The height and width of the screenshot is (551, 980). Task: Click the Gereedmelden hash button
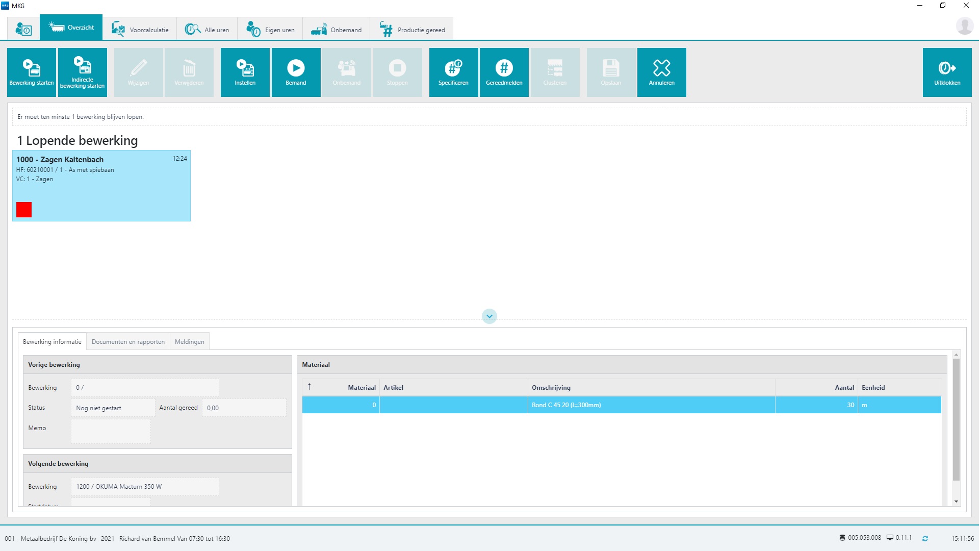pos(504,72)
